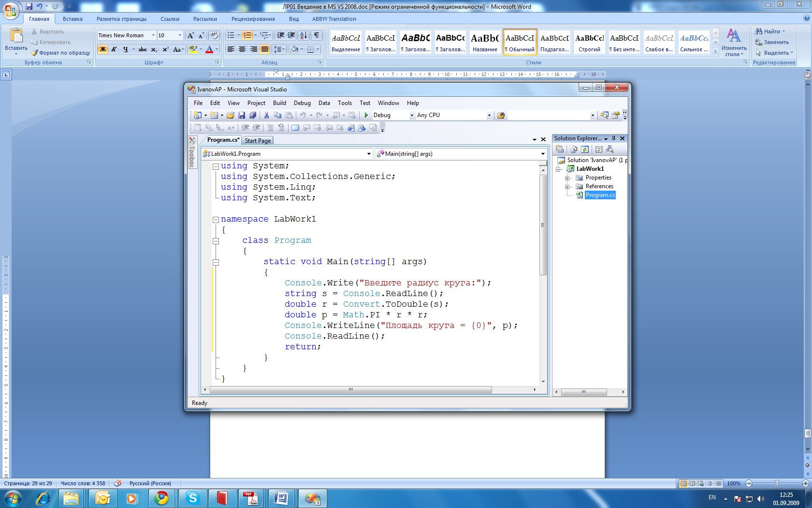Collapse the namespace LabWork1 code block
This screenshot has width=812, height=508.
click(x=216, y=219)
